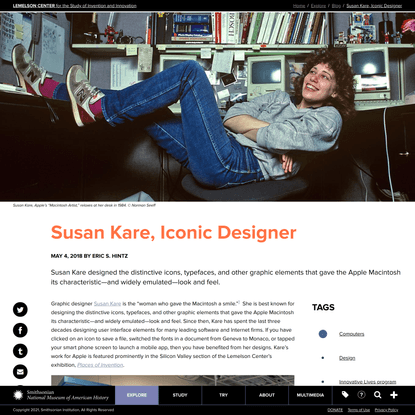Open the ABOUT menu tab
The image size is (415, 415).
coord(267,395)
